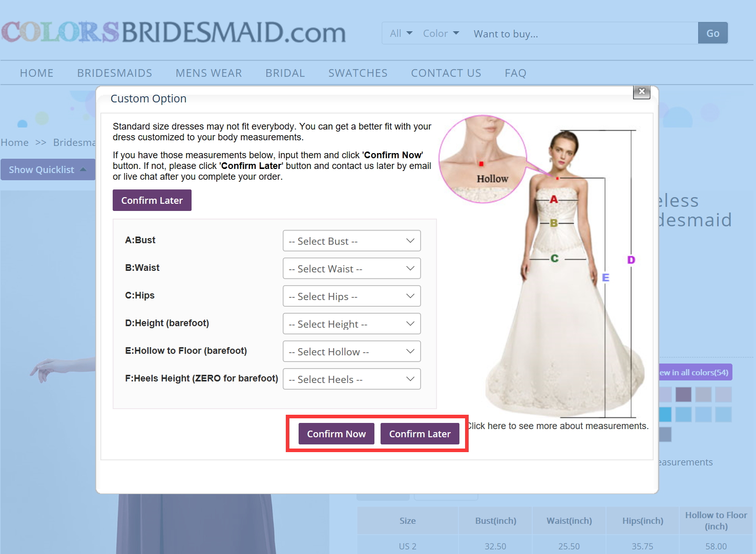Open the Select Bust dropdown
756x554 pixels.
point(351,241)
